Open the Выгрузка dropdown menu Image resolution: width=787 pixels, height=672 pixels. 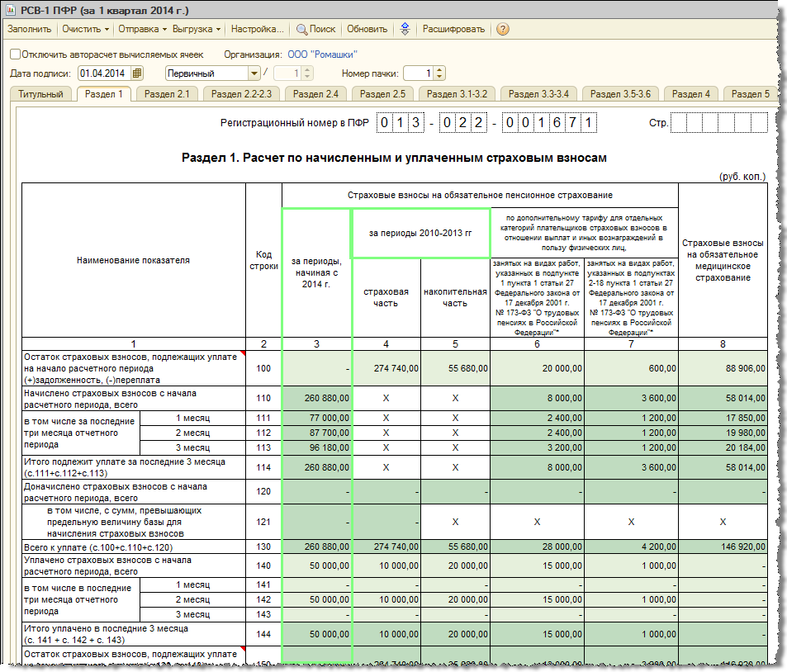(x=196, y=29)
